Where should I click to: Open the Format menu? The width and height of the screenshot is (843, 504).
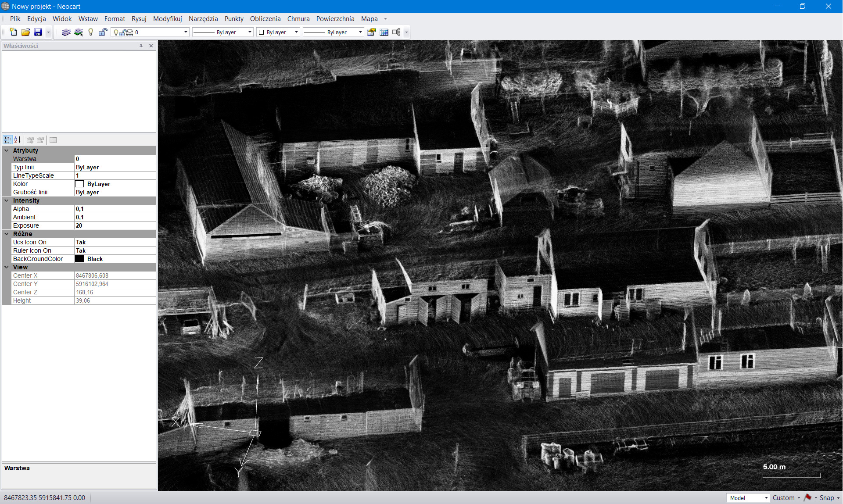click(115, 19)
